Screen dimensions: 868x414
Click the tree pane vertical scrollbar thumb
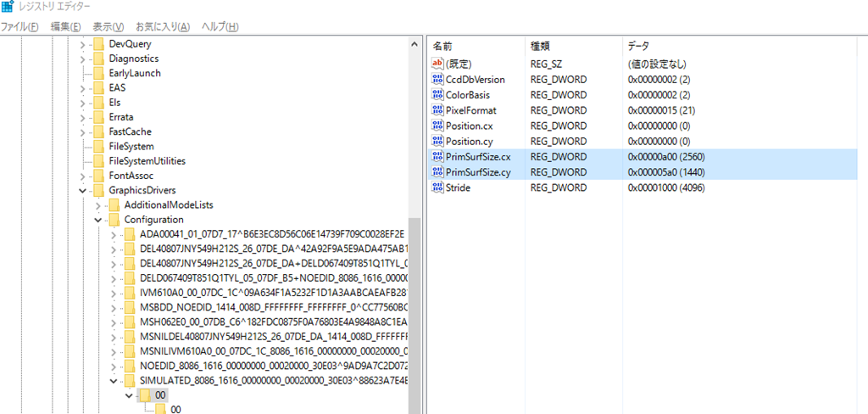click(414, 315)
